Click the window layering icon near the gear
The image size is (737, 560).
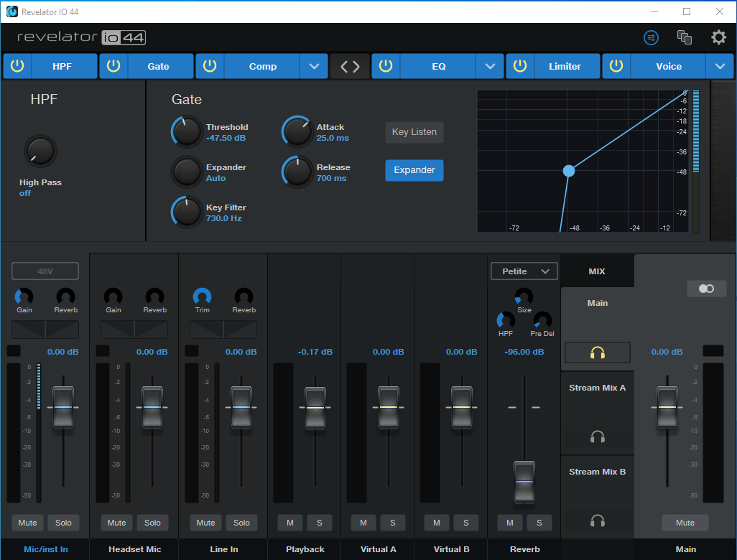click(684, 37)
